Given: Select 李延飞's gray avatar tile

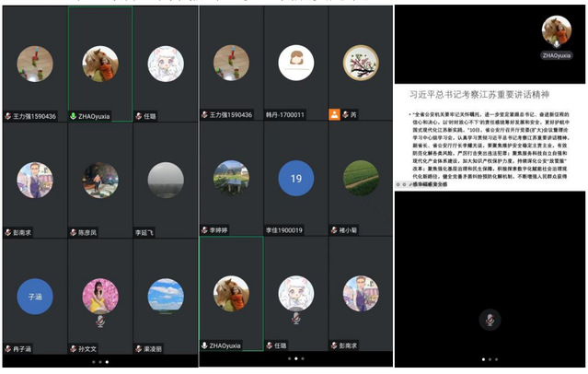Looking at the screenshot, I should 165,179.
